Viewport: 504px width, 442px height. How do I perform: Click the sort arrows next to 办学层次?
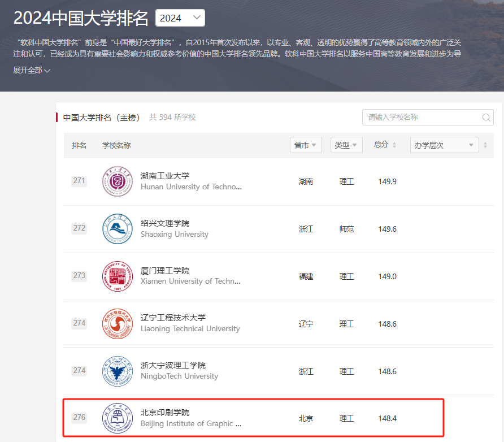point(485,145)
